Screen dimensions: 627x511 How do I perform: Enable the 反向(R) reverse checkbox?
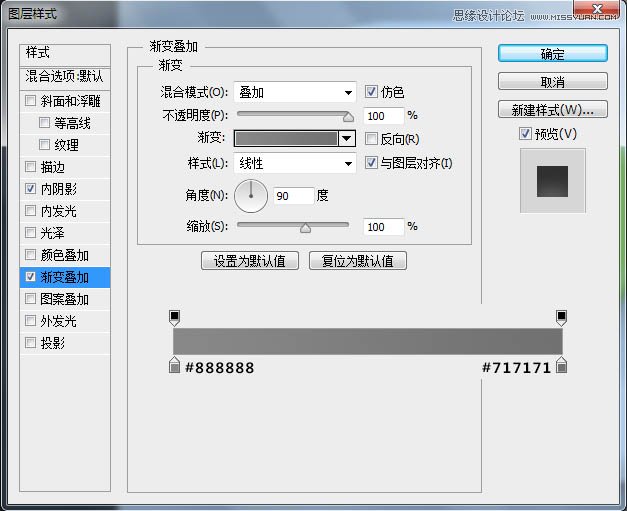coord(371,139)
